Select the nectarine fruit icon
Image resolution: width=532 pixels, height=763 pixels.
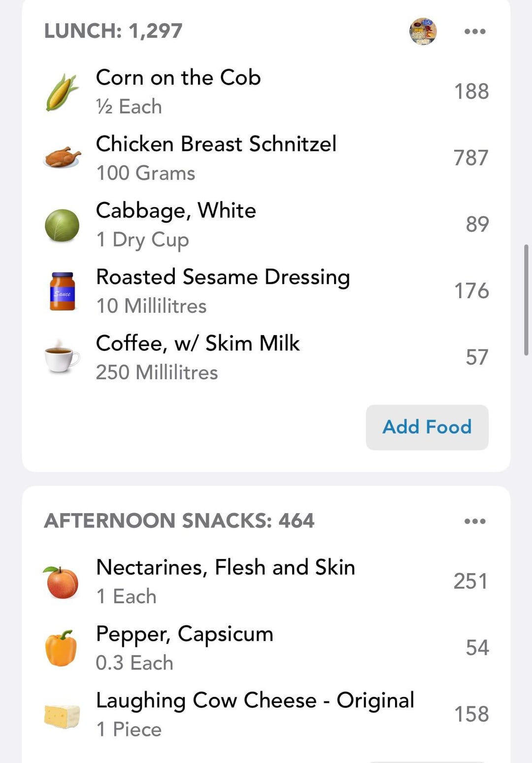(62, 582)
